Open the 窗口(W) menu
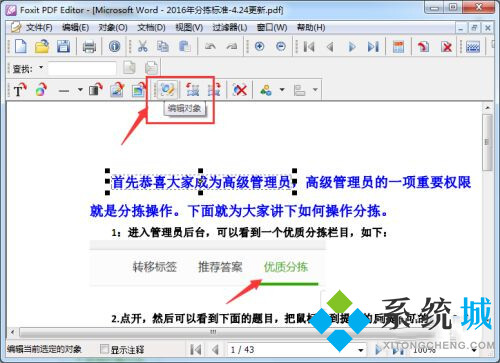 (272, 28)
